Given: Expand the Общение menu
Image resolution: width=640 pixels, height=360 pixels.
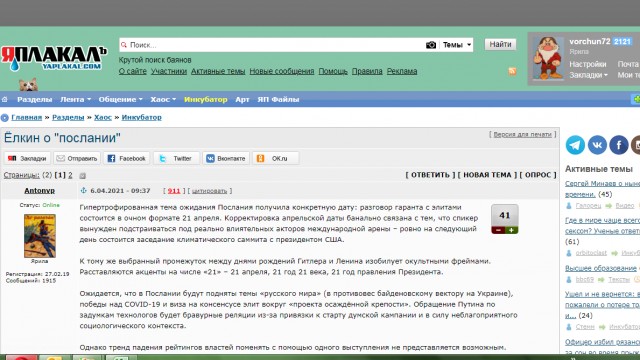Looking at the screenshot, I should pos(120,99).
